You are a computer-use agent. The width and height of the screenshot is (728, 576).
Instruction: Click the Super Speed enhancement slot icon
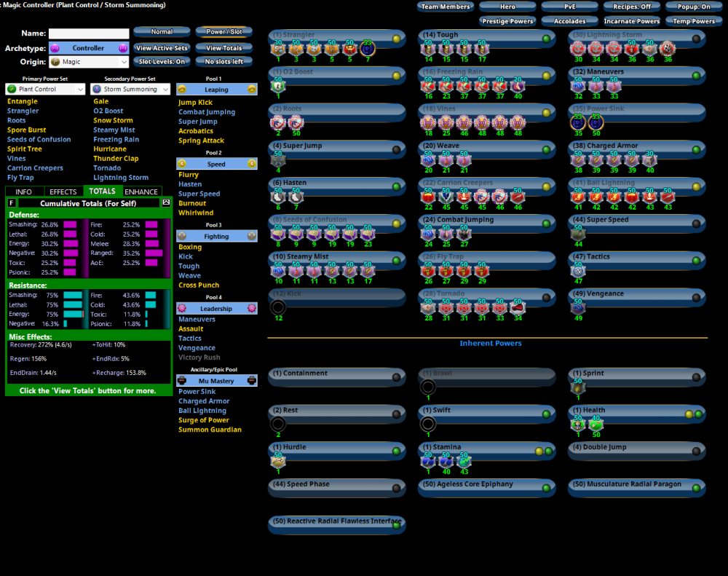click(x=577, y=234)
